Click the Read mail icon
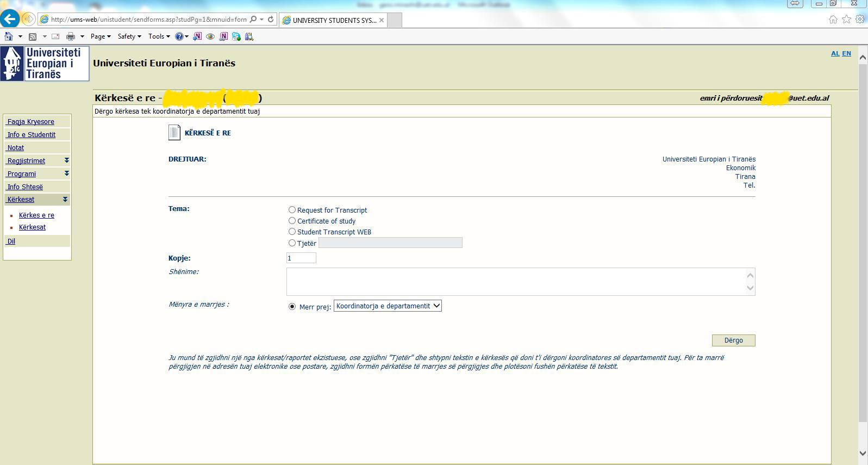The width and height of the screenshot is (868, 465). [55, 36]
